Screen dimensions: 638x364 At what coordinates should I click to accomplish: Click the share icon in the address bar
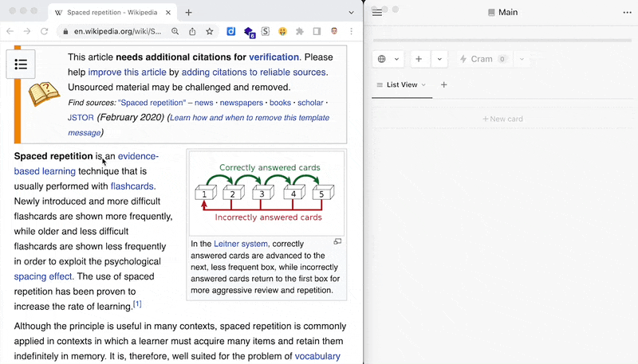point(192,31)
